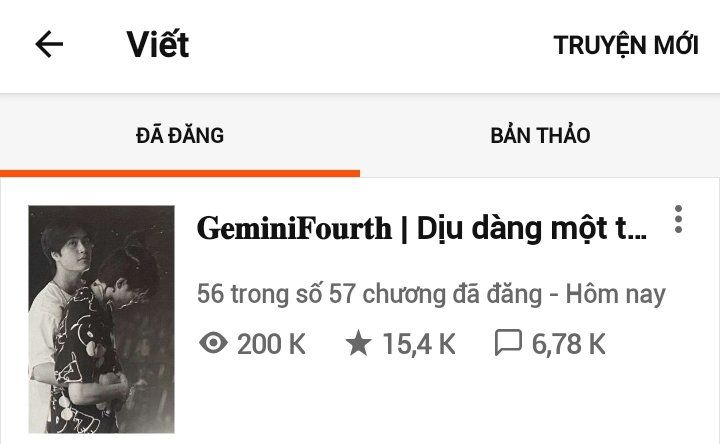
Task: Tap the comment bubble icon
Action: pos(508,343)
